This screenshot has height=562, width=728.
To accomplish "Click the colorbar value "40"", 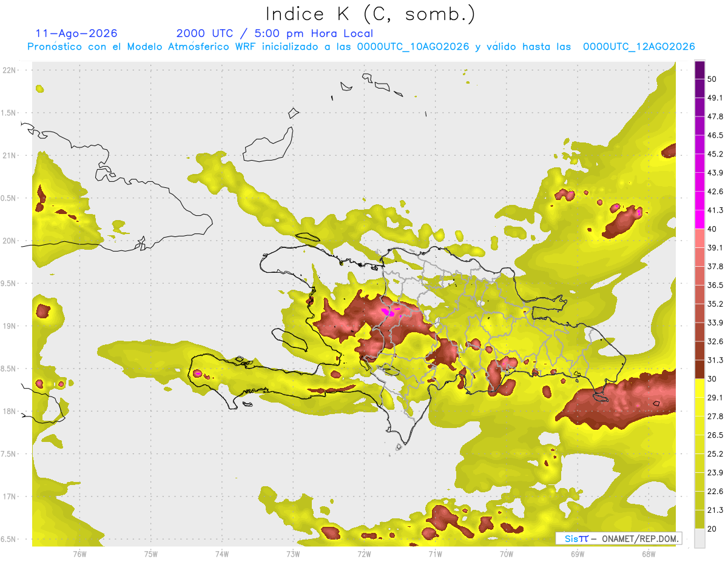I will coord(712,229).
